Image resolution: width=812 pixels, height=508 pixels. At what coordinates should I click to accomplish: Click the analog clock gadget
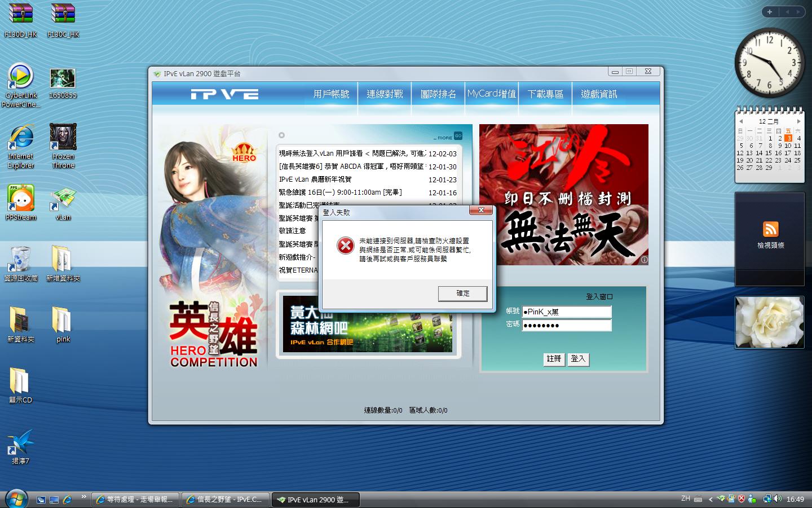(770, 62)
